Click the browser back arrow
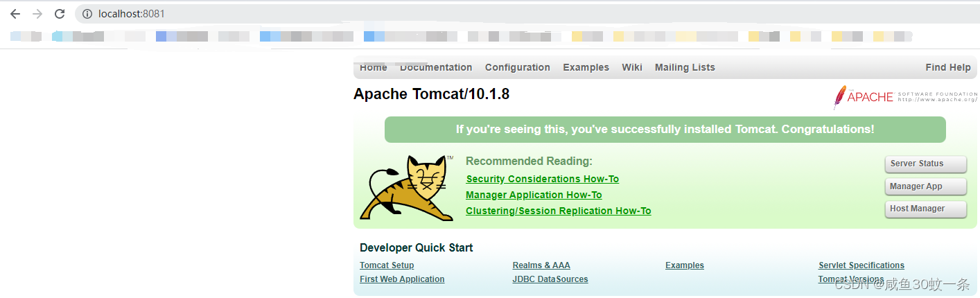This screenshot has height=298, width=980. point(15,14)
